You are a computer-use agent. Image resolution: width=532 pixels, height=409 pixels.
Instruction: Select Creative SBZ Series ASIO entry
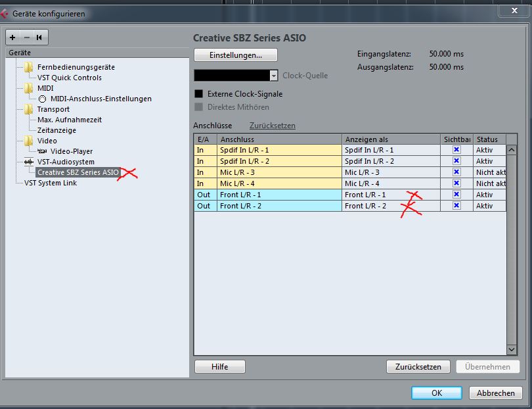coord(78,172)
